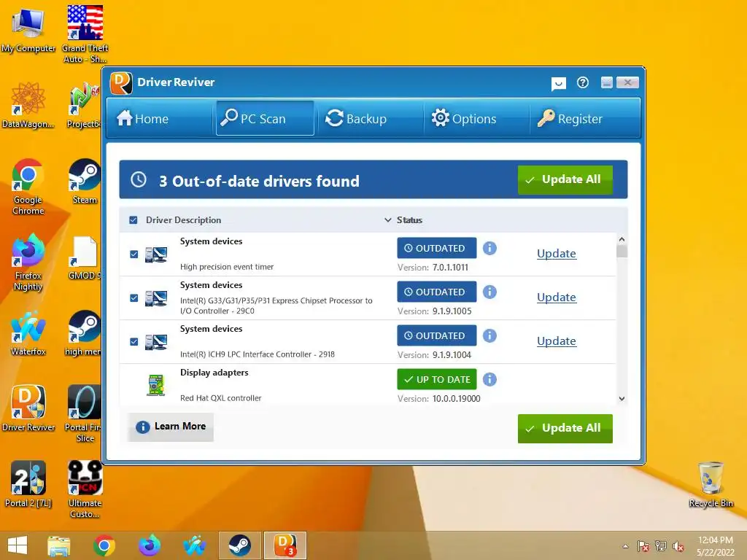Open the Windows Start button
Image resolution: width=747 pixels, height=560 pixels.
pos(18,545)
